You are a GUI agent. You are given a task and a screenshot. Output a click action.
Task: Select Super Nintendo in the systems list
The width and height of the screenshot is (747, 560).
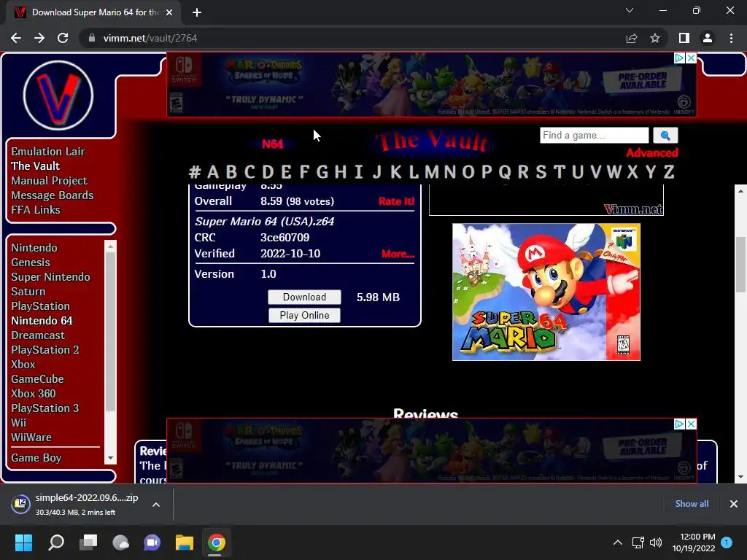coord(50,277)
